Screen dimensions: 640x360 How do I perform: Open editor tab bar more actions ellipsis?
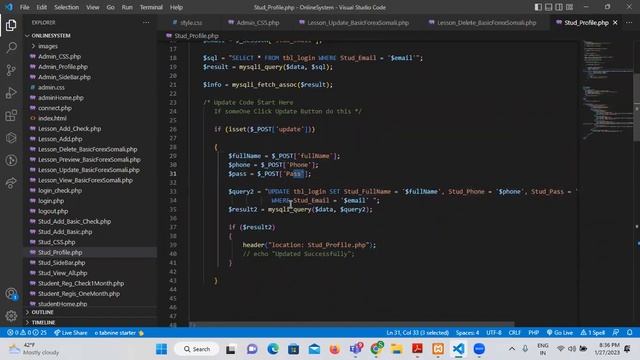tap(629, 22)
